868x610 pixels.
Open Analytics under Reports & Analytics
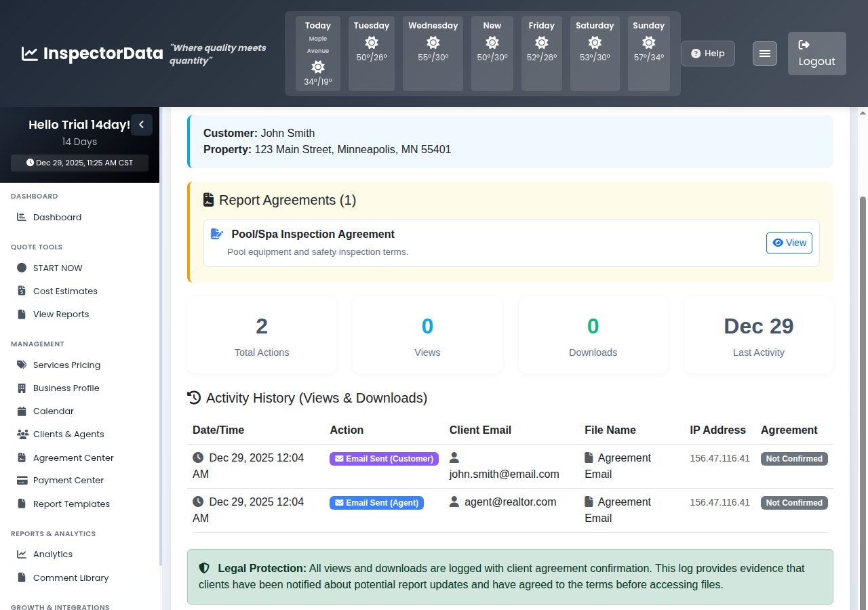click(x=52, y=554)
